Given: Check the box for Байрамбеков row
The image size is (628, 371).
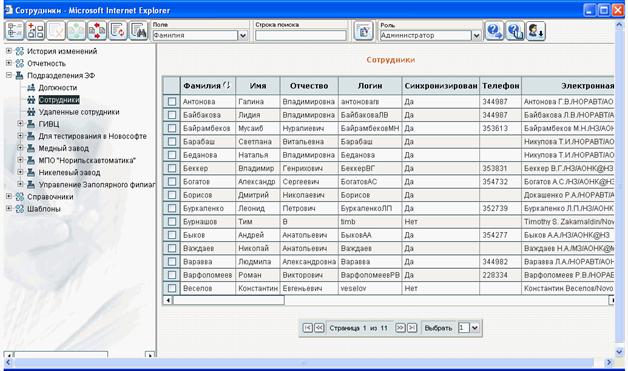Looking at the screenshot, I should [x=172, y=128].
